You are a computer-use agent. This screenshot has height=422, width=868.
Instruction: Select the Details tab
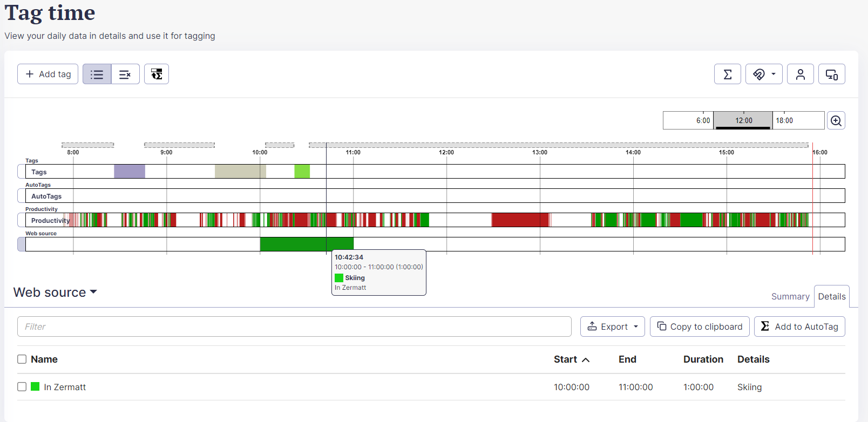(831, 297)
